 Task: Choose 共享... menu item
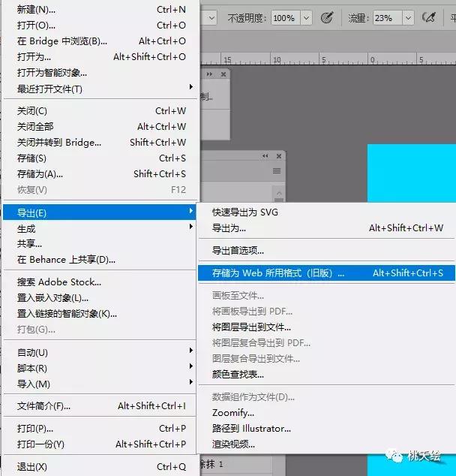pos(100,244)
